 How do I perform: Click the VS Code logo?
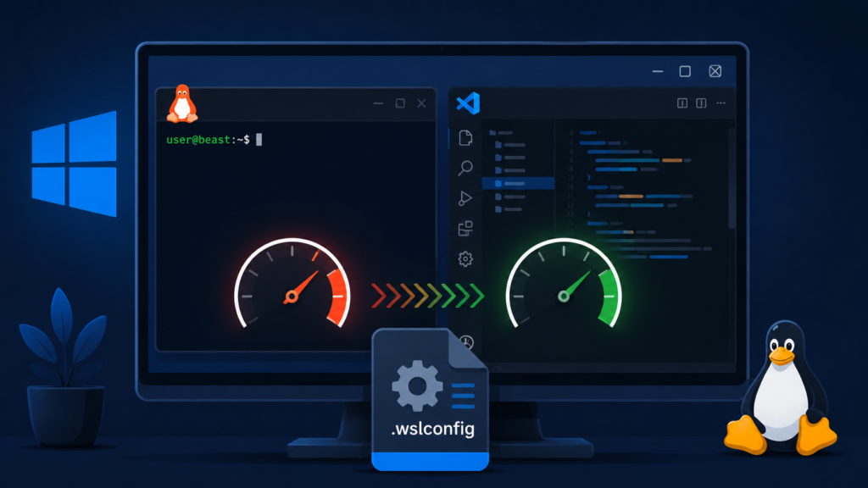(x=468, y=103)
